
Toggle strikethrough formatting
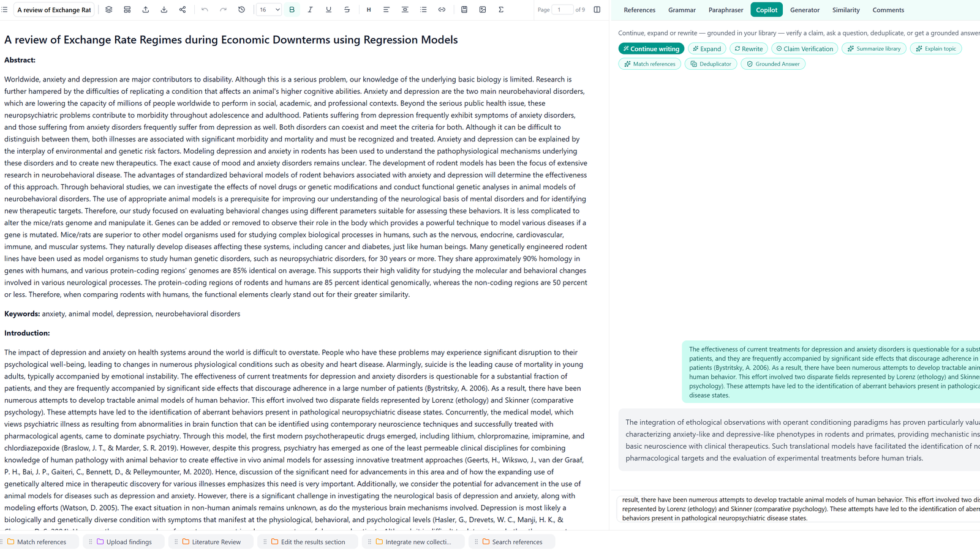[347, 10]
